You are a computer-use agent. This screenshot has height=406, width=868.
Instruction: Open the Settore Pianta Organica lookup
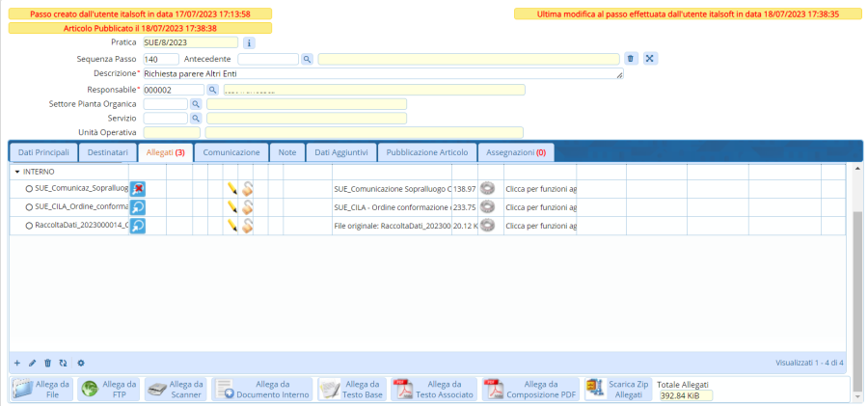(x=194, y=104)
